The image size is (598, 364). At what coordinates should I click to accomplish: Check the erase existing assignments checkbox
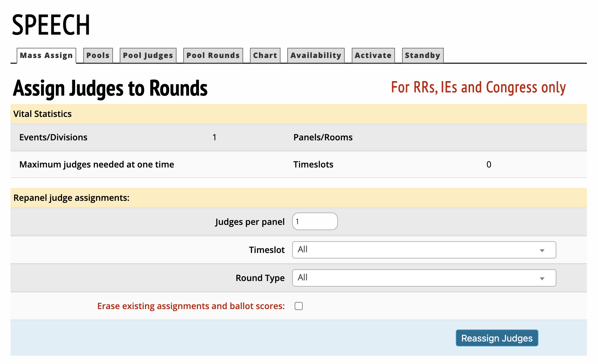click(x=298, y=306)
